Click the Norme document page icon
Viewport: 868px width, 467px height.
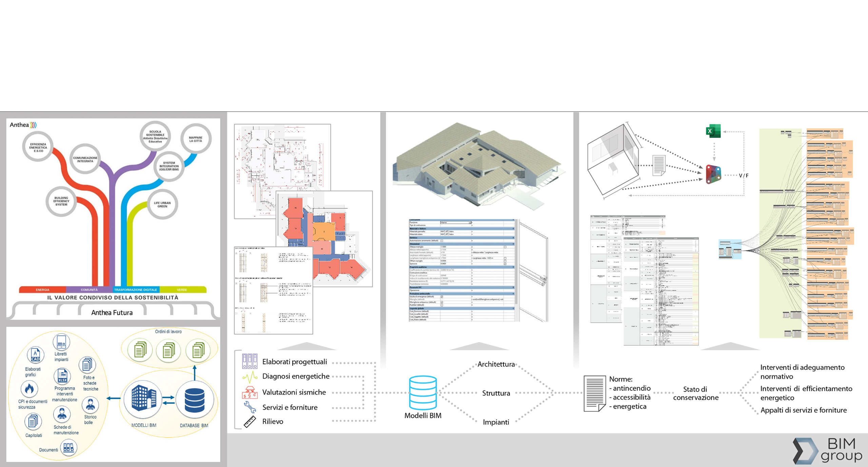click(594, 393)
